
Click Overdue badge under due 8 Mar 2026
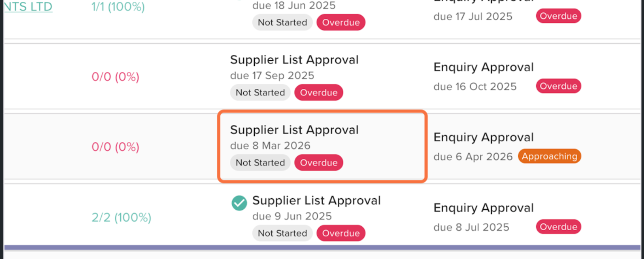point(319,163)
